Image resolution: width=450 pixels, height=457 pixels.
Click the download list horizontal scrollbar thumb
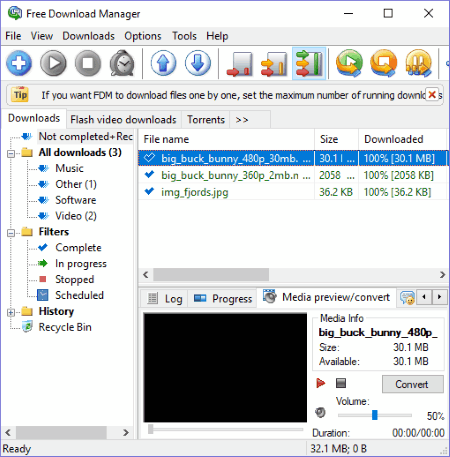coord(211,275)
